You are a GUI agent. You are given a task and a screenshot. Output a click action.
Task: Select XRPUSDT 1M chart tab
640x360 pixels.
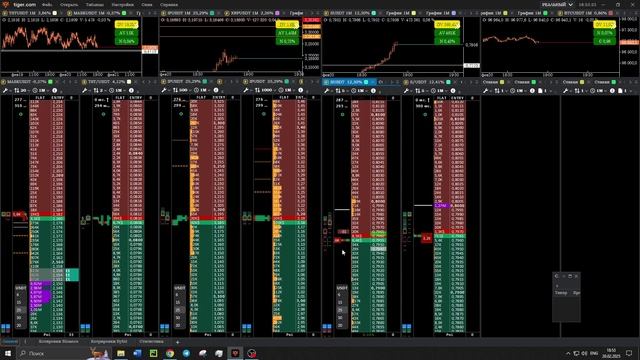point(251,13)
